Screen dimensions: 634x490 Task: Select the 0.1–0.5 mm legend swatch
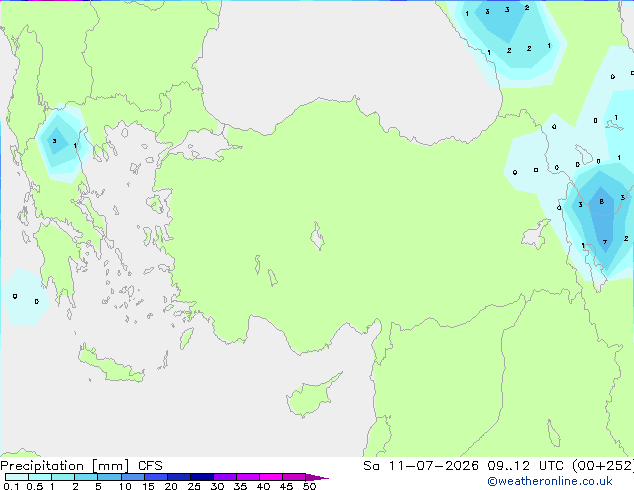click(x=17, y=477)
